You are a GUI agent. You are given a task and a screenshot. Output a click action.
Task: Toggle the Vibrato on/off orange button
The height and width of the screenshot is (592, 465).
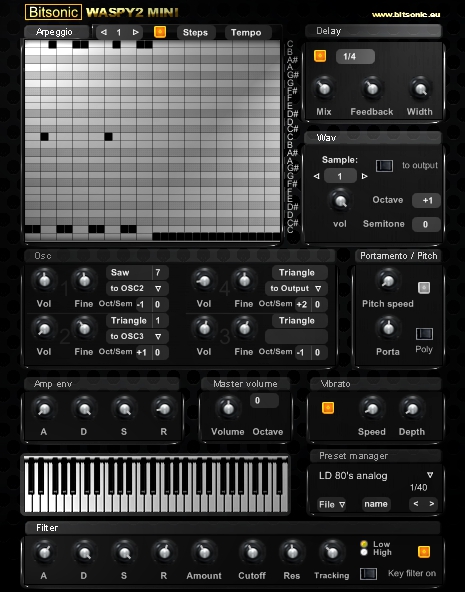(x=328, y=408)
